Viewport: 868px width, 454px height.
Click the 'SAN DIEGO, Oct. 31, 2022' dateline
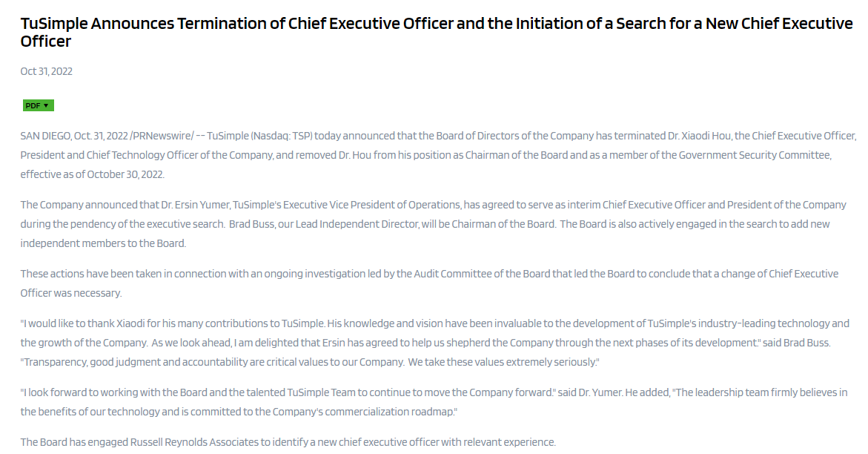[x=73, y=136]
